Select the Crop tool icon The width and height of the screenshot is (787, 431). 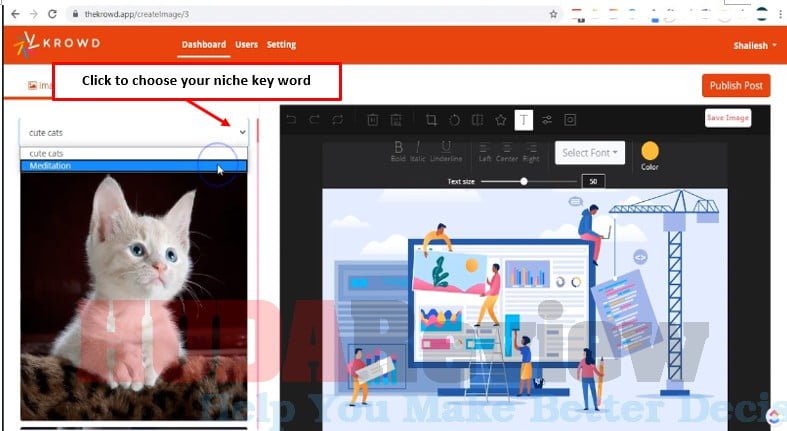point(431,120)
